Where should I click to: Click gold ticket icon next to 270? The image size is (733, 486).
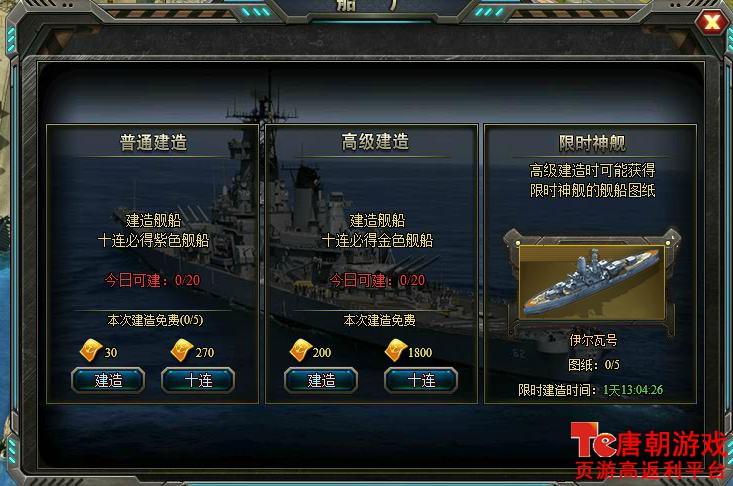(x=182, y=350)
